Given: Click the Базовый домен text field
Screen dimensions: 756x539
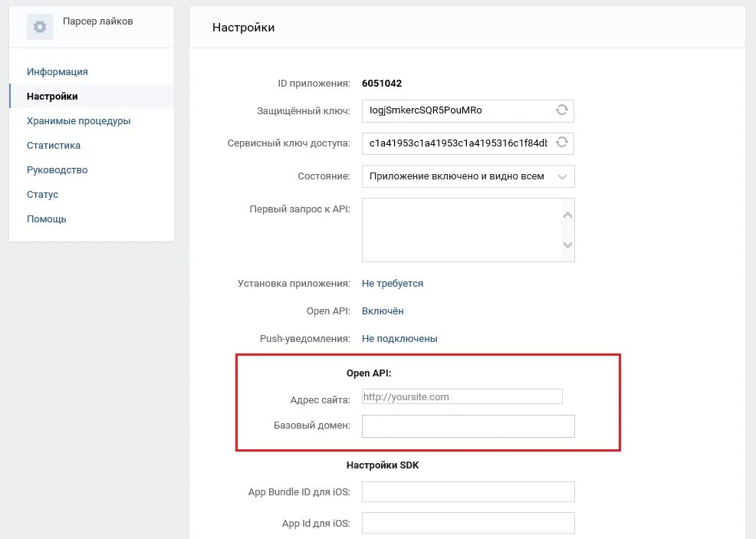Looking at the screenshot, I should (468, 426).
